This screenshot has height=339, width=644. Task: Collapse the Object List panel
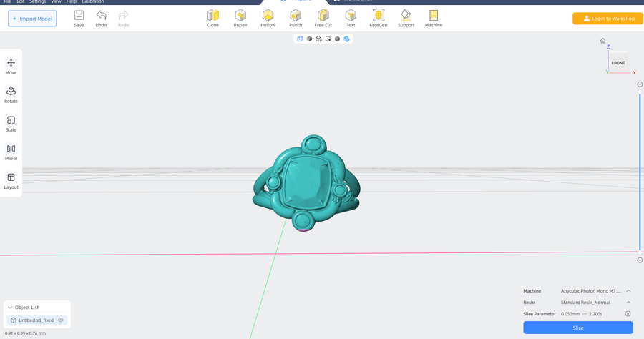10,307
